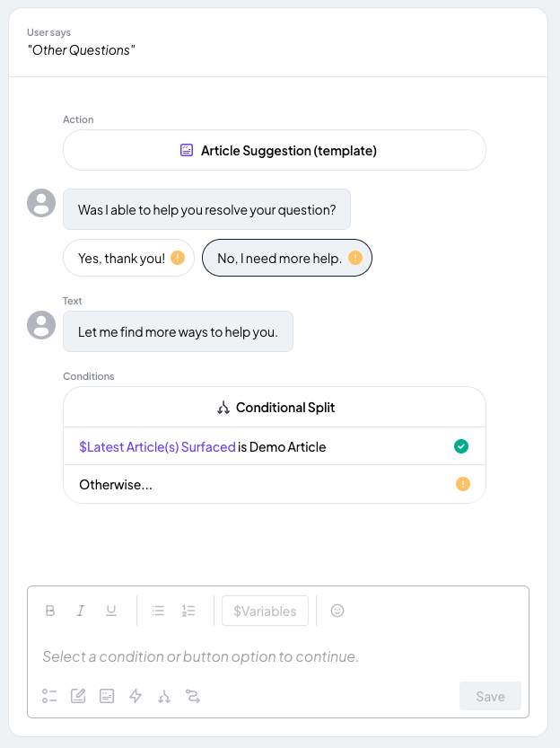Click the message text input area

(x=278, y=656)
